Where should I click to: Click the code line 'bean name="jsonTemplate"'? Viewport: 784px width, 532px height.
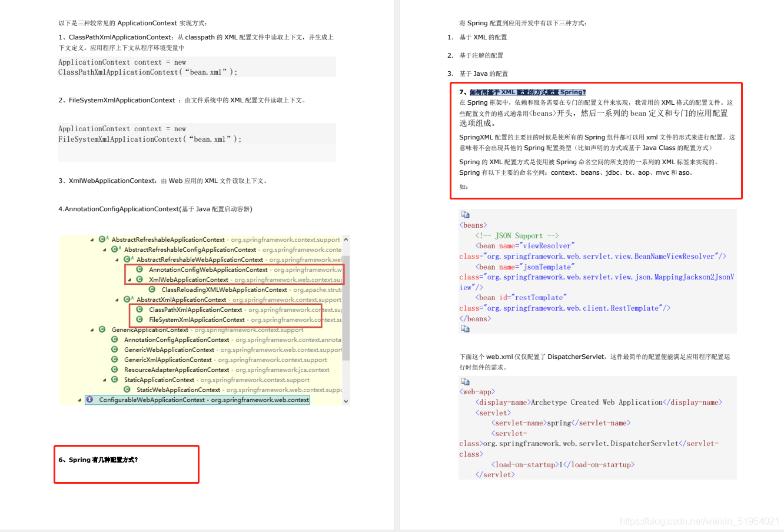[x=524, y=267]
